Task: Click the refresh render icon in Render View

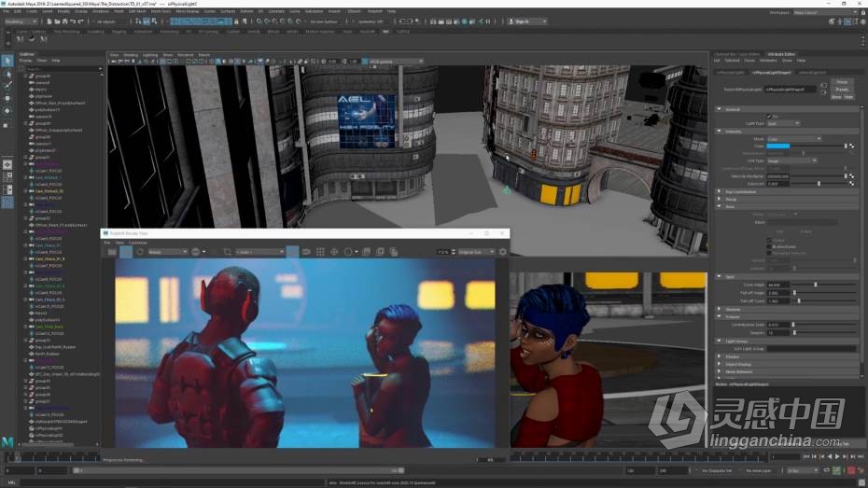Action: (x=140, y=252)
